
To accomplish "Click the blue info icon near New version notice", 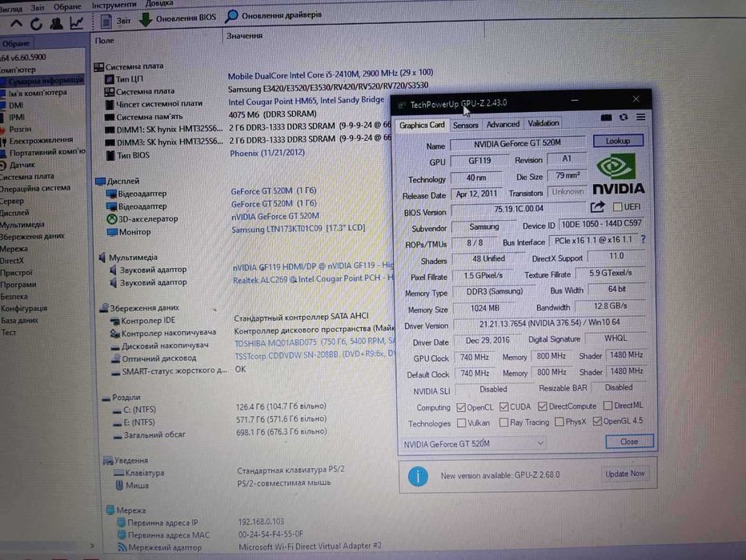I will tap(418, 476).
